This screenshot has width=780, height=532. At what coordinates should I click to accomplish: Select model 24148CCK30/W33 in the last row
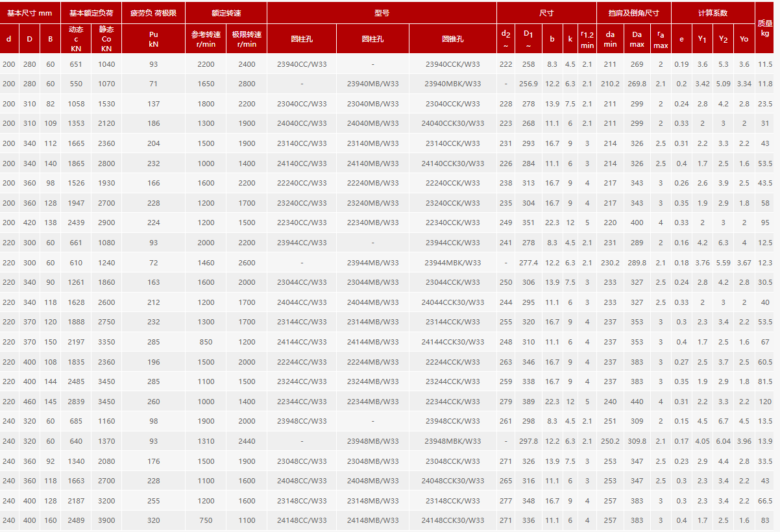coord(453,520)
